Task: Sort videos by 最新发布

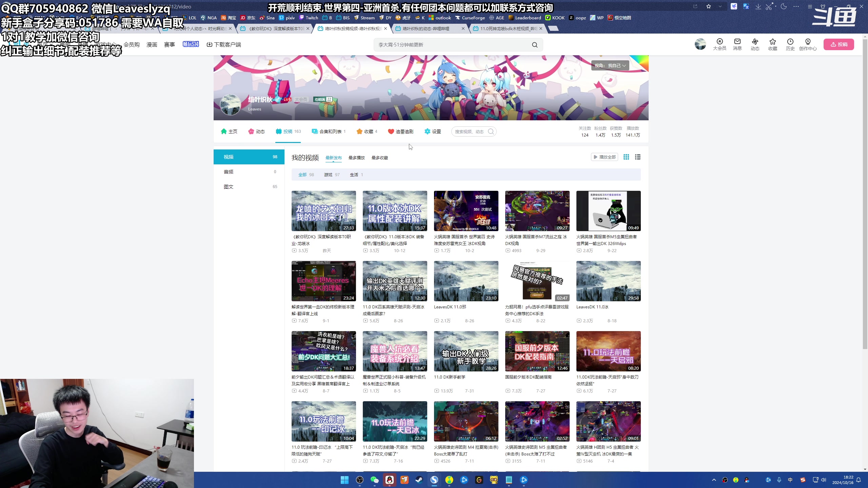Action: (334, 158)
